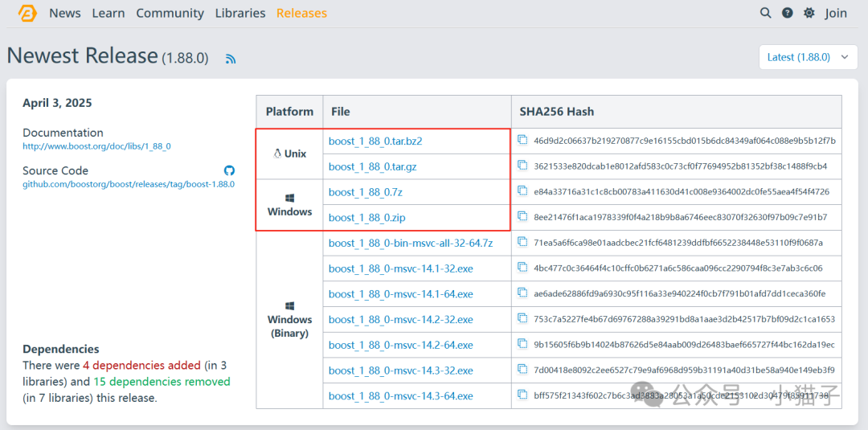Screen dimensions: 868x430
Task: Open the boost.org documentation link
Action: pos(97,146)
